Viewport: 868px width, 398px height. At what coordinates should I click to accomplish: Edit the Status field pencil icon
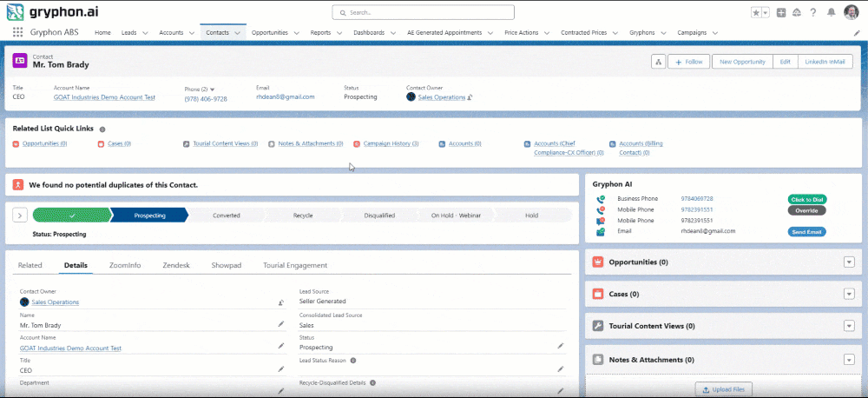(x=561, y=346)
